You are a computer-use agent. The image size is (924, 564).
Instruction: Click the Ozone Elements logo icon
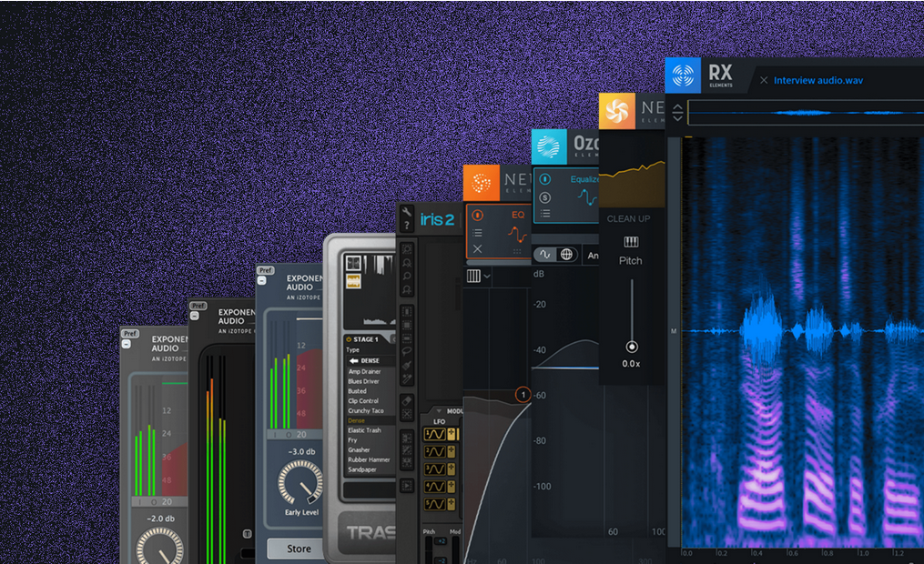549,146
